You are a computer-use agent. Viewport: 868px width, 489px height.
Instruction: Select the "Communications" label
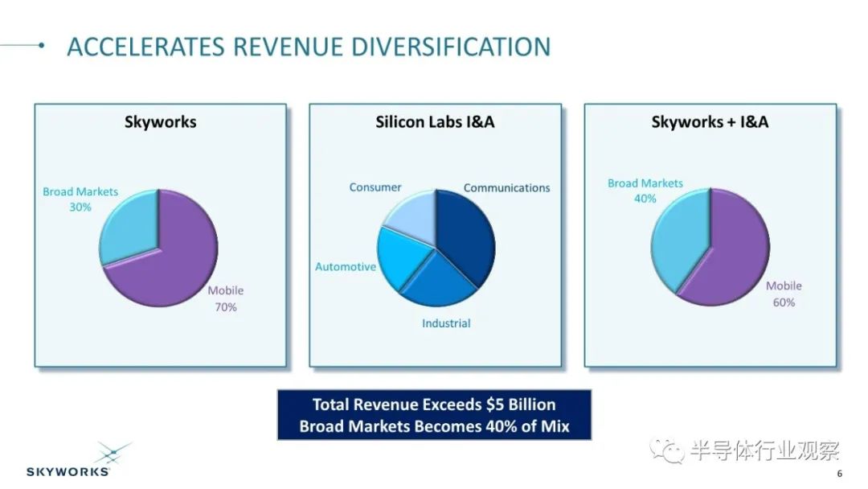coord(506,187)
